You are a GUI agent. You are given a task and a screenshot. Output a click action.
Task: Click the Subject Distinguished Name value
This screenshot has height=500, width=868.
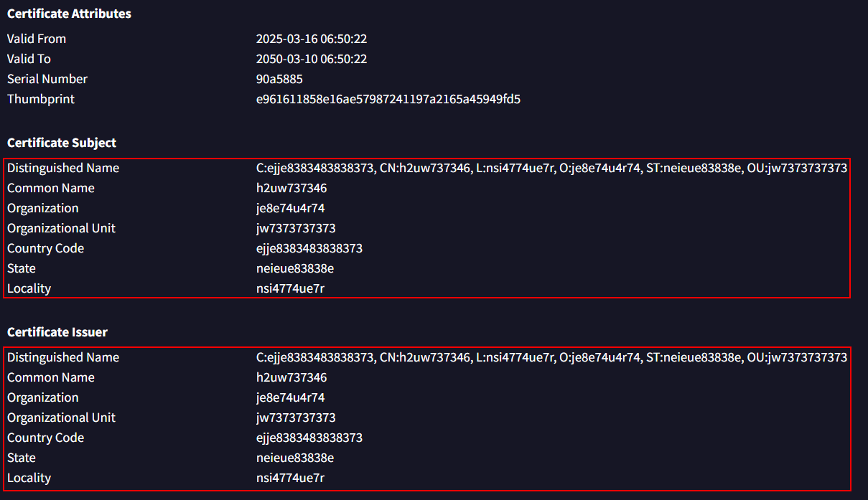[551, 168]
